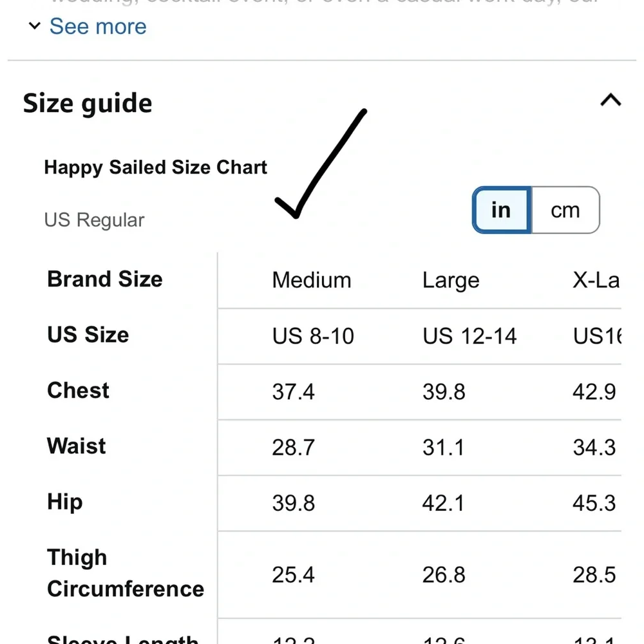Click the X-Large column header

pos(596,280)
